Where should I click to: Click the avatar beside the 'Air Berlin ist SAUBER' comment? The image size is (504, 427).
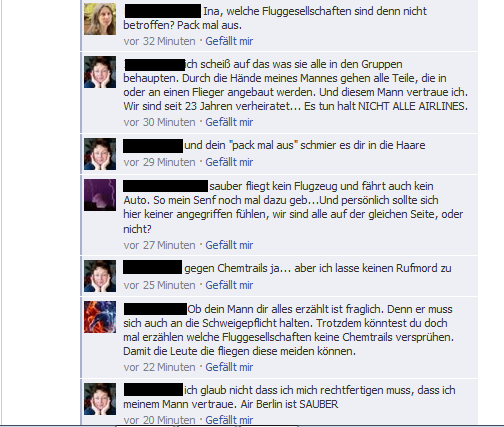[100, 399]
